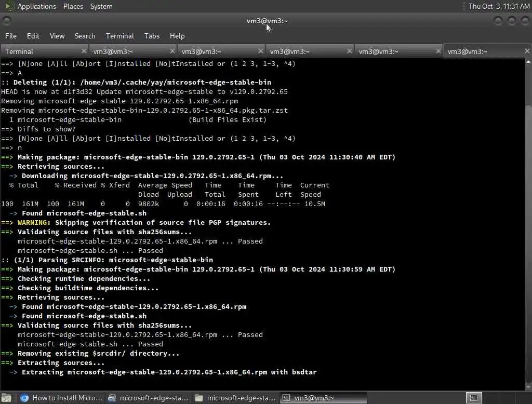
Task: Click the scrollbar up arrow
Action: pyautogui.click(x=528, y=62)
